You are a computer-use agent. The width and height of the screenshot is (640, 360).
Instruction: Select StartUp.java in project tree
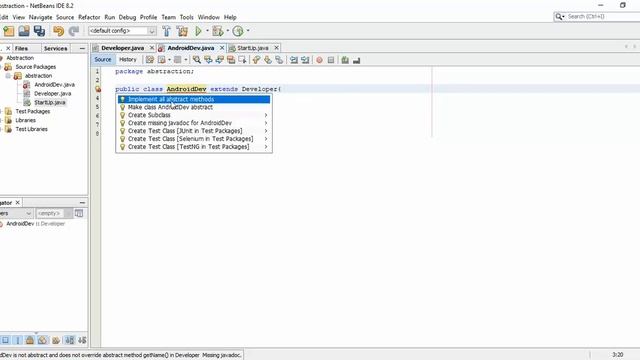[x=50, y=102]
